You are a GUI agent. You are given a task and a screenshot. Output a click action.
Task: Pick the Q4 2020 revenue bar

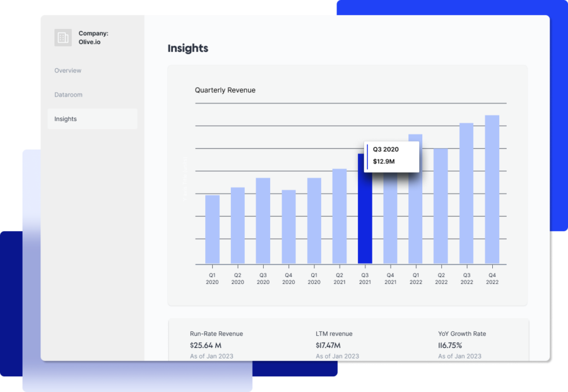(288, 227)
